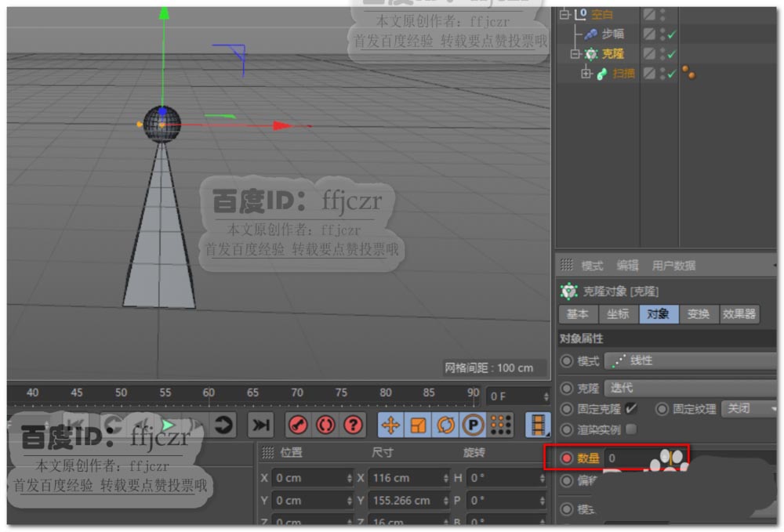Click the 模式 parameter animation circle
This screenshot has width=784, height=532.
coord(567,360)
